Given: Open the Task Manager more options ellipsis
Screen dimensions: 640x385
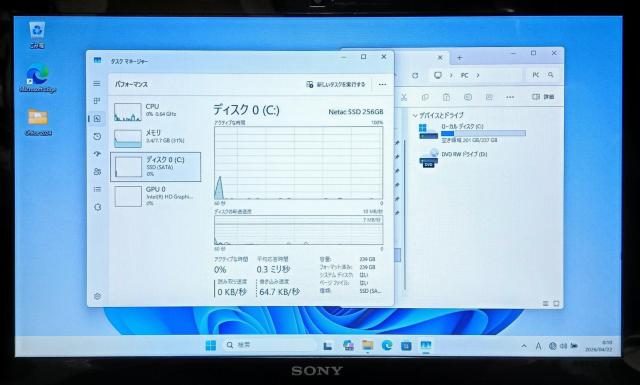Looking at the screenshot, I should pyautogui.click(x=382, y=85).
